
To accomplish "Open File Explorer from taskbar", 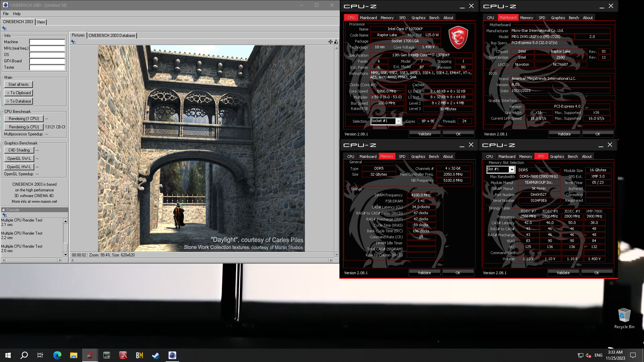I will pos(74,355).
